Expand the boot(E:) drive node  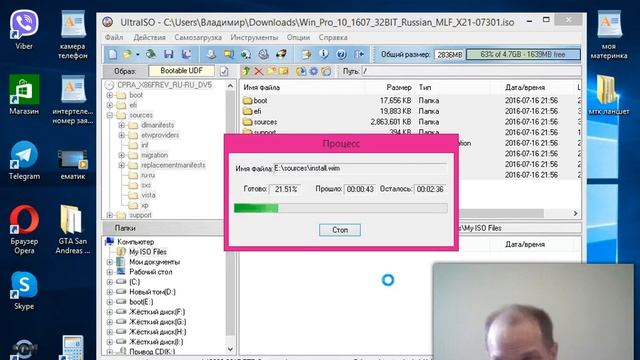[x=109, y=302]
